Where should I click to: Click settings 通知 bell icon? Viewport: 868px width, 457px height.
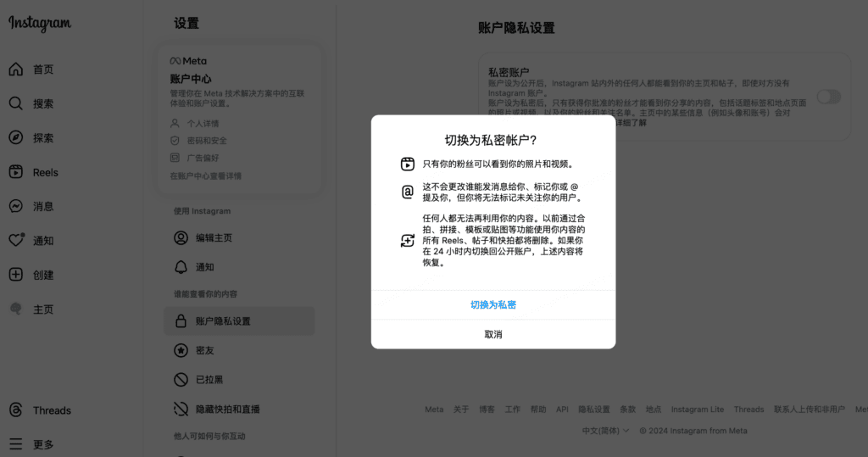(x=181, y=267)
